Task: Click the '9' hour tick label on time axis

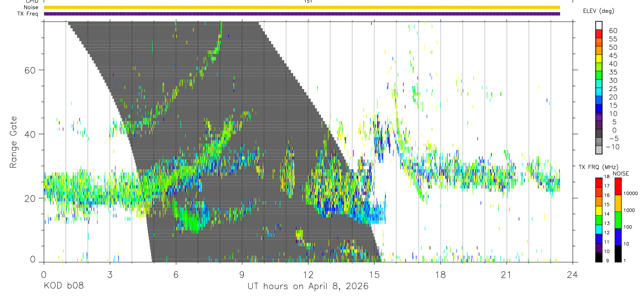Action: [x=242, y=274]
